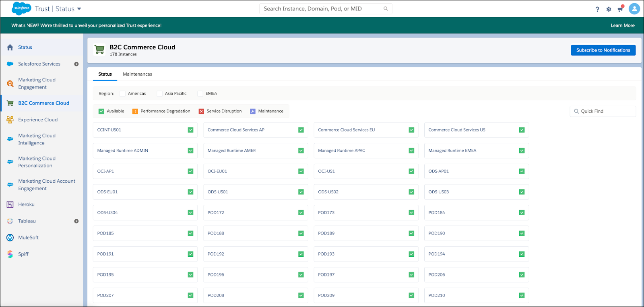This screenshot has height=307, width=644.
Task: Click the Learn More link
Action: tap(622, 25)
